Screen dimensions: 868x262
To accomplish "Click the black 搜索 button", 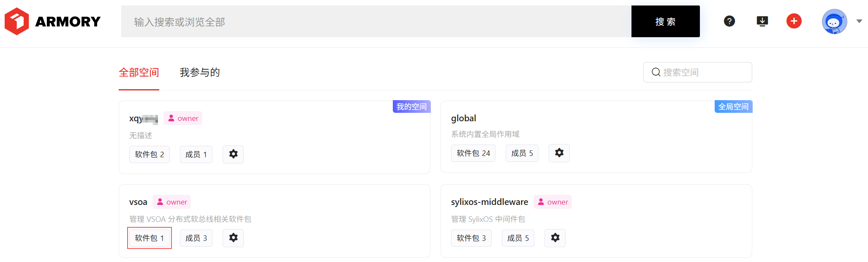I will pyautogui.click(x=665, y=22).
